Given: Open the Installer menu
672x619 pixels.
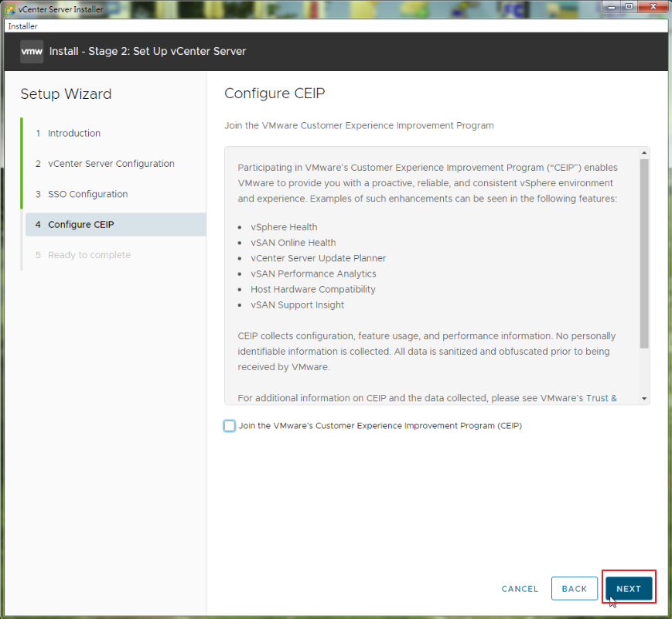Looking at the screenshot, I should tap(22, 26).
